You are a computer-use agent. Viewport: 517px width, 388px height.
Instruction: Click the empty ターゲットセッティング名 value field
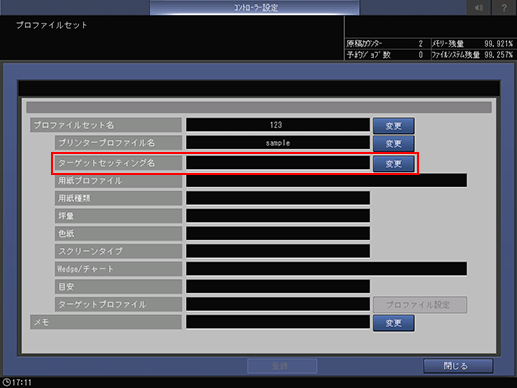pos(278,163)
